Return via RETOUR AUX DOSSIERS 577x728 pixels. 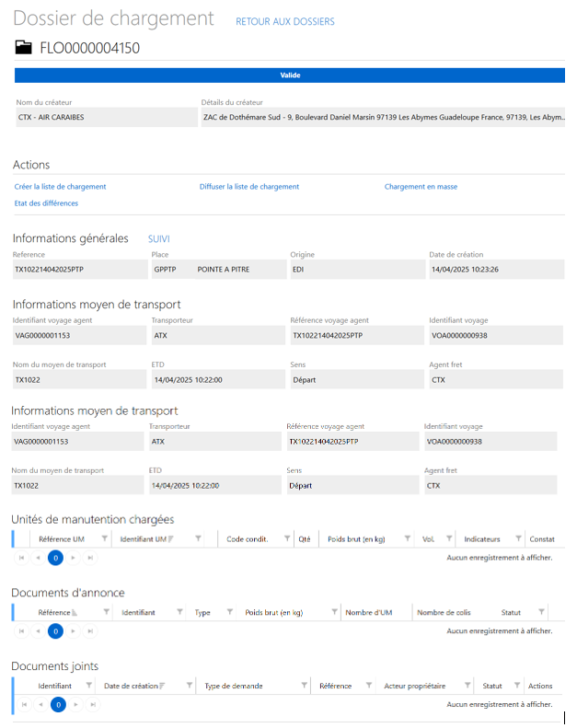[x=284, y=21]
